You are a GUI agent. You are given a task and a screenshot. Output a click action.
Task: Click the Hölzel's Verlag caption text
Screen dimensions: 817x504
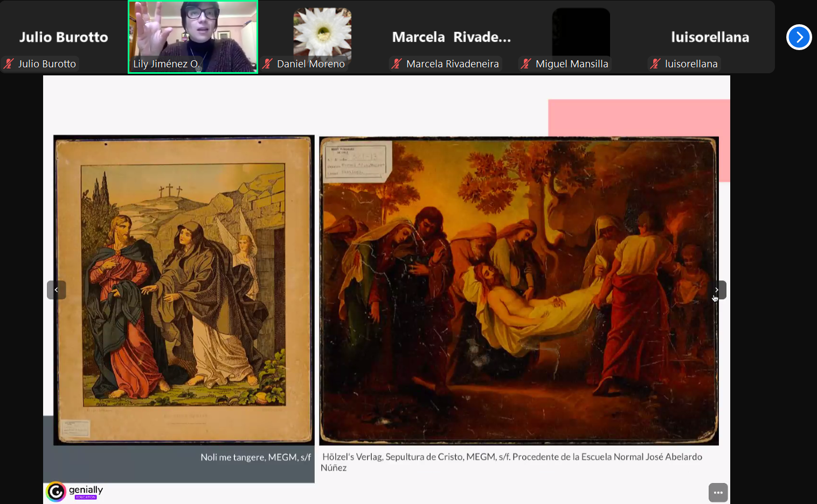pos(512,457)
